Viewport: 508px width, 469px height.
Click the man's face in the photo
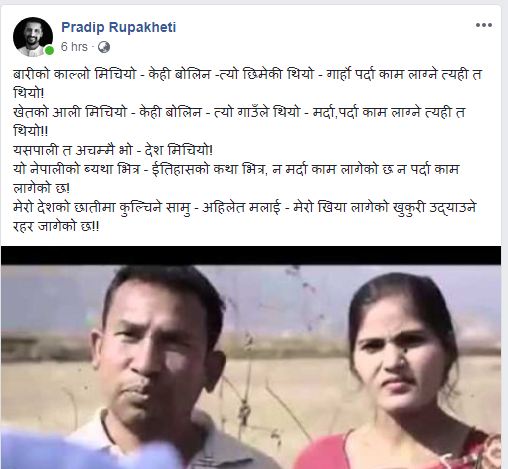click(x=155, y=350)
